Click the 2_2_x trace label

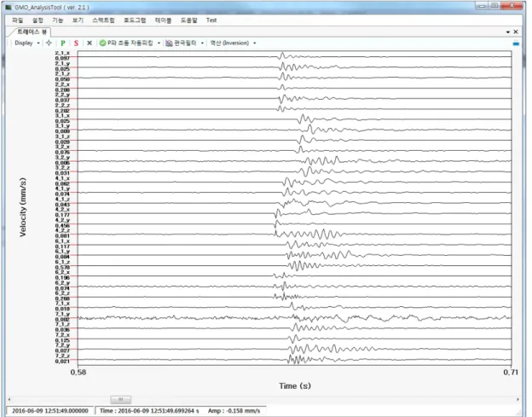(62, 84)
